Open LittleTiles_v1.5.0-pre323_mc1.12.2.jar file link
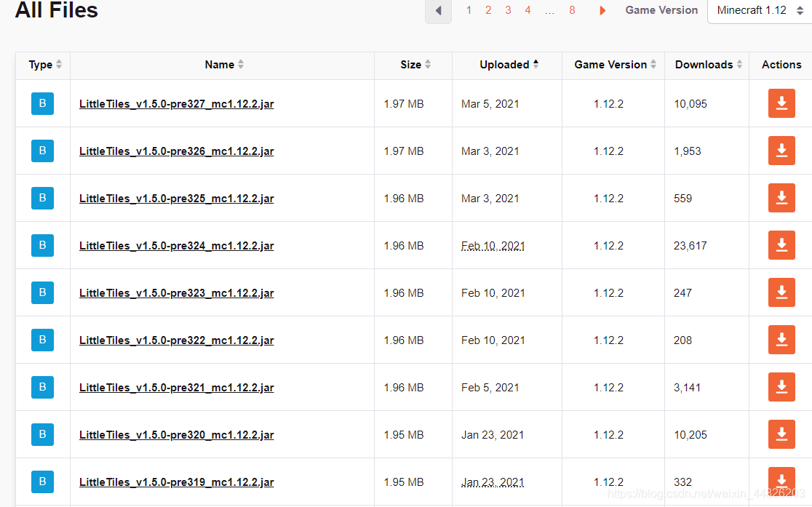 pyautogui.click(x=177, y=292)
